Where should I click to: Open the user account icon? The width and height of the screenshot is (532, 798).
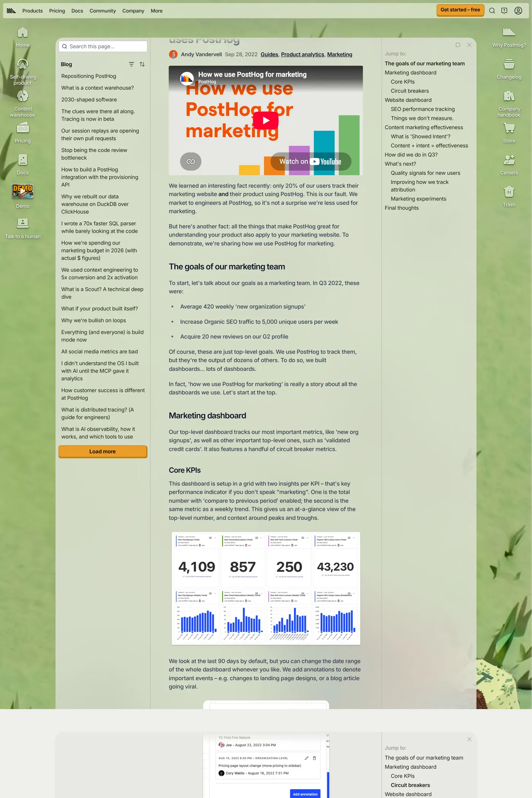[518, 11]
